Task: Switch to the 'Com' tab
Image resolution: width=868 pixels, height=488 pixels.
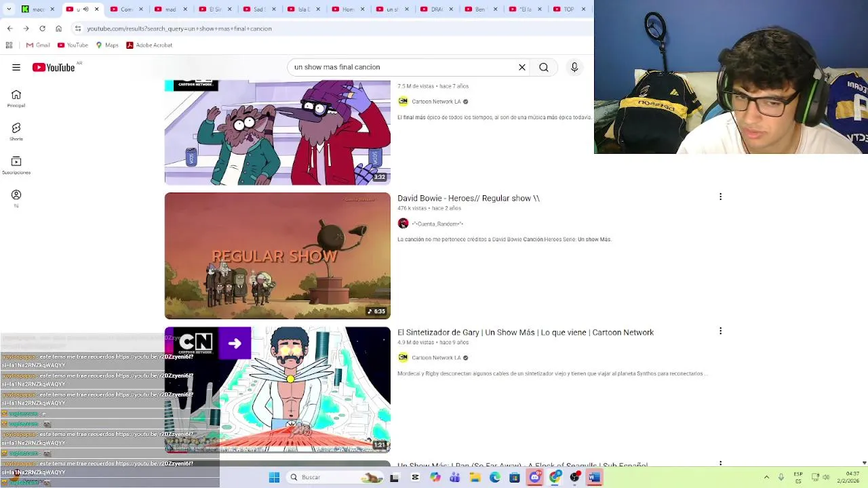Action: pos(126,9)
